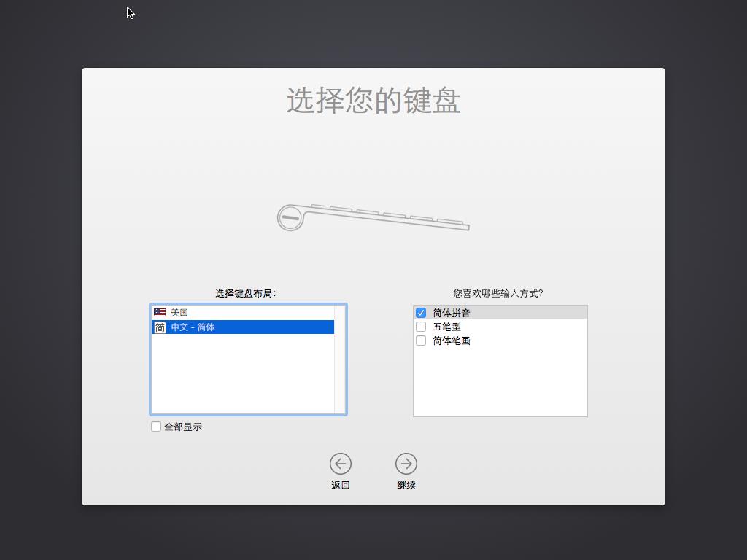Click the cursor arrow area at top left
Screen dimensions: 747x560
click(130, 12)
